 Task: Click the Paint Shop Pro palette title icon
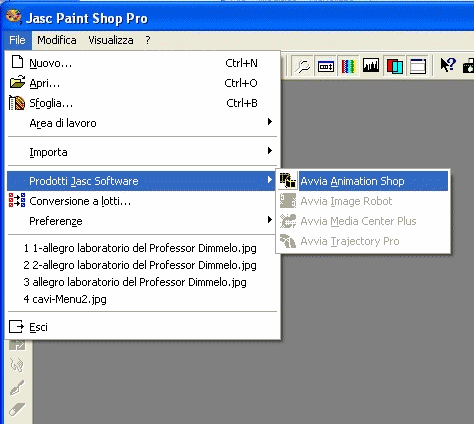[x=14, y=16]
